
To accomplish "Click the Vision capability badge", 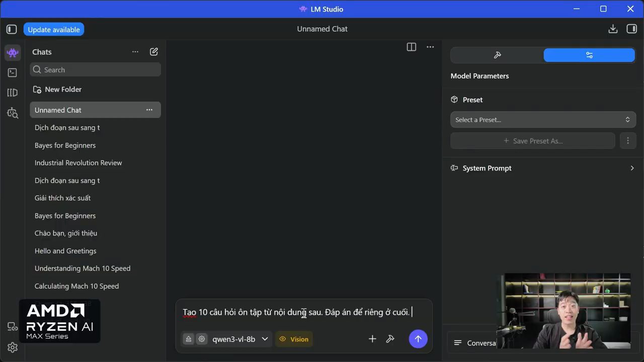I will [x=294, y=339].
